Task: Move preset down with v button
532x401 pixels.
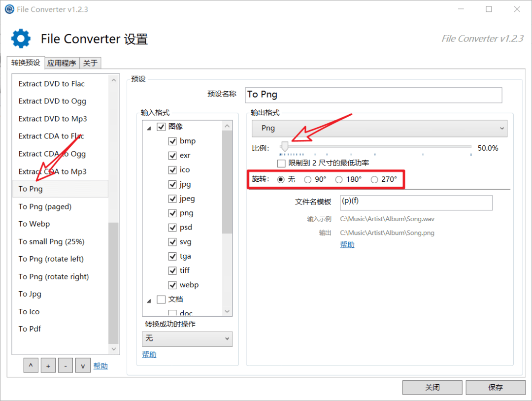Action: pyautogui.click(x=83, y=366)
